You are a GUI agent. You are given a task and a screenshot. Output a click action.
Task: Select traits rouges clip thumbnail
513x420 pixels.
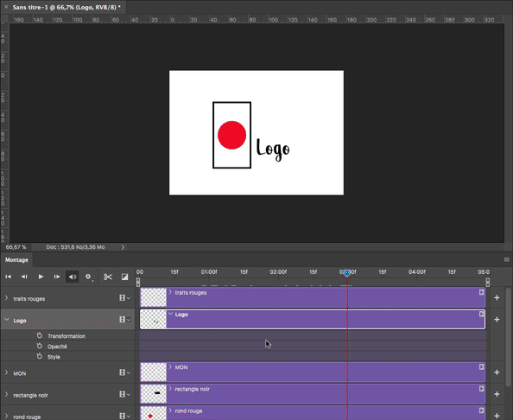[x=154, y=297]
